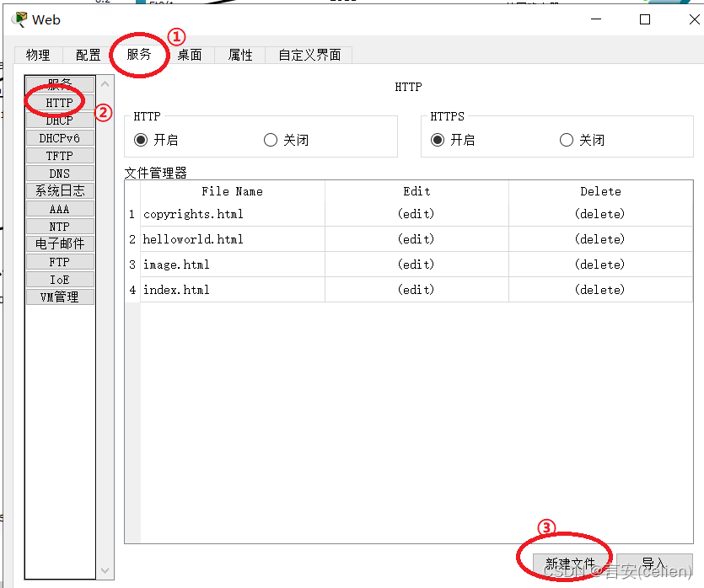Select the FTP service
704x588 pixels.
coord(59,261)
